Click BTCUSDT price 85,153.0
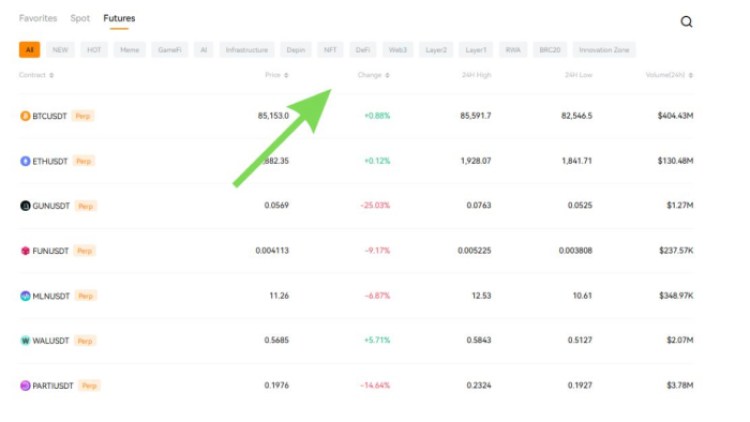 pyautogui.click(x=273, y=115)
